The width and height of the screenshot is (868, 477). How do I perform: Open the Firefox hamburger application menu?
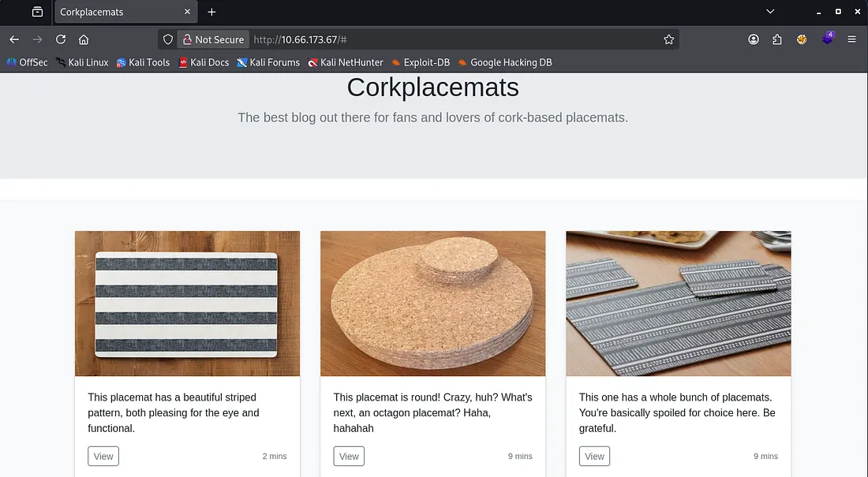click(x=851, y=39)
